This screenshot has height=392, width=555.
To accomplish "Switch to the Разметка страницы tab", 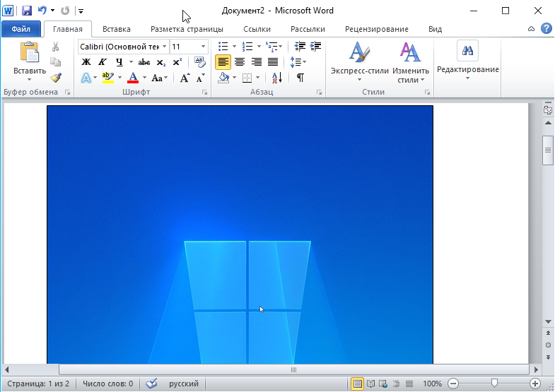I will [187, 29].
